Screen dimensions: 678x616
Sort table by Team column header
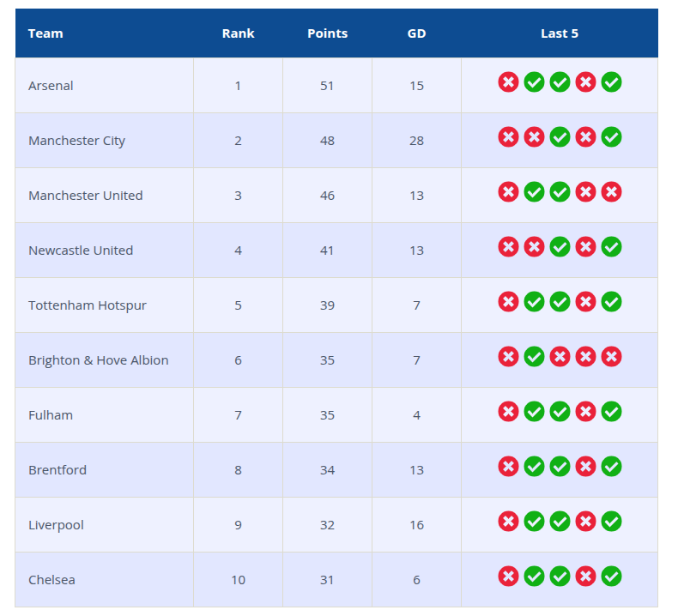point(45,33)
